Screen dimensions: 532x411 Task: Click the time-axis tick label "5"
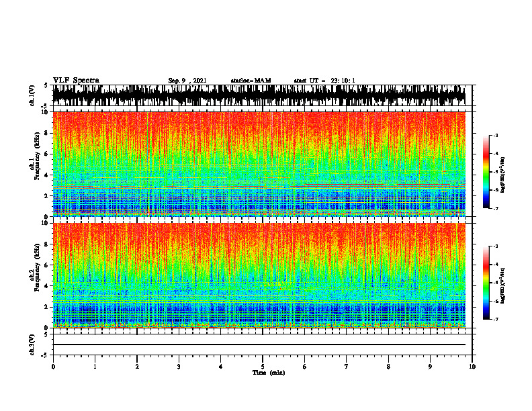[x=263, y=367]
